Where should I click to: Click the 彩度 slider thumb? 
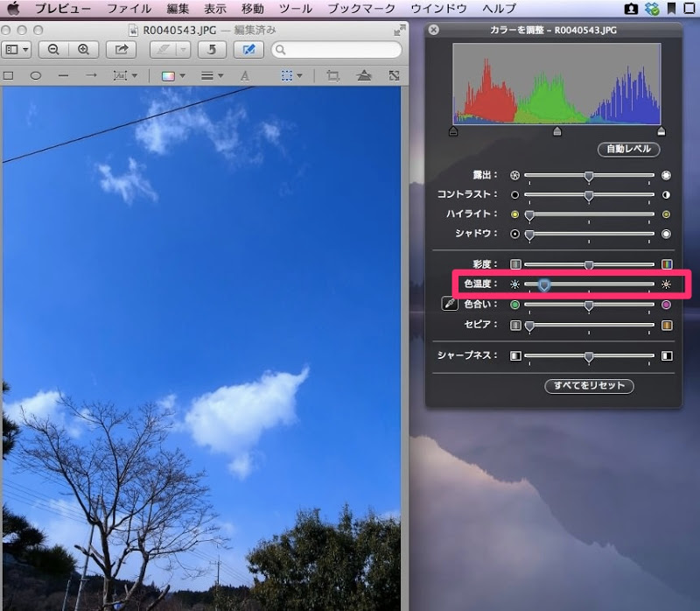click(x=589, y=265)
